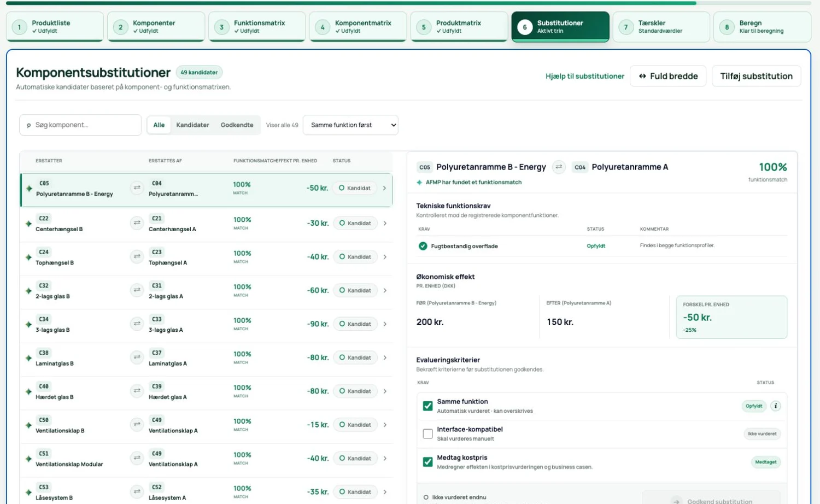
Task: Click swap icon in detail panel header
Action: pos(559,167)
